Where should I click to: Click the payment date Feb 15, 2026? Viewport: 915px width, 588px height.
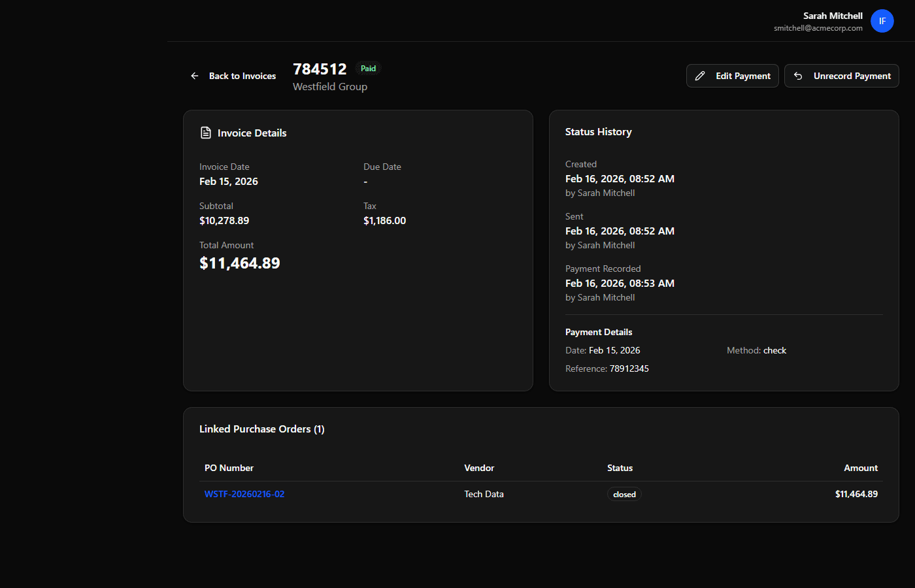click(x=614, y=350)
